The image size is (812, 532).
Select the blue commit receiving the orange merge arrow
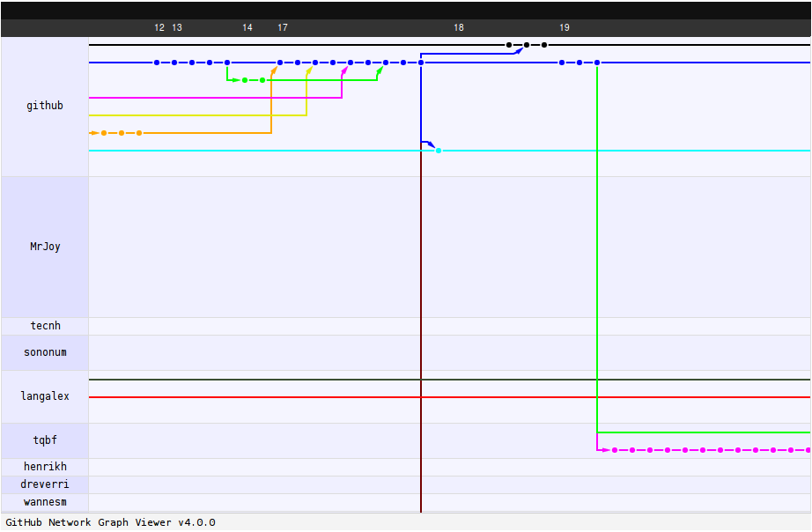tap(280, 63)
